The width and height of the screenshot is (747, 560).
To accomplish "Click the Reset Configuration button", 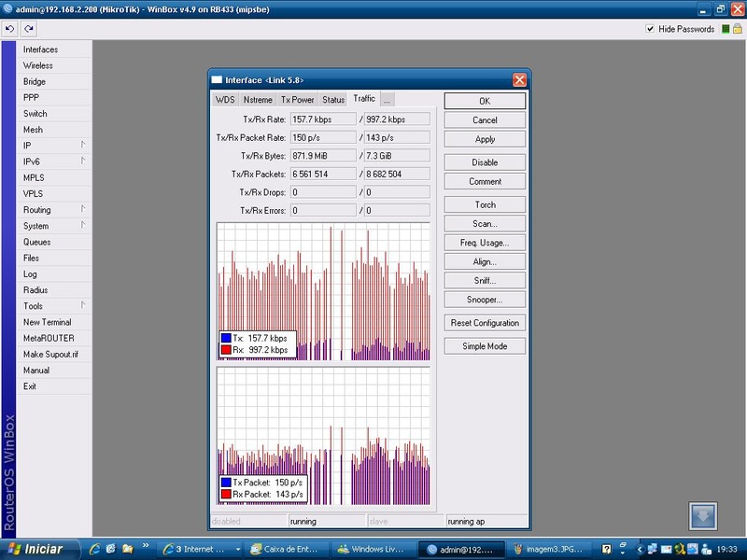I will (485, 323).
